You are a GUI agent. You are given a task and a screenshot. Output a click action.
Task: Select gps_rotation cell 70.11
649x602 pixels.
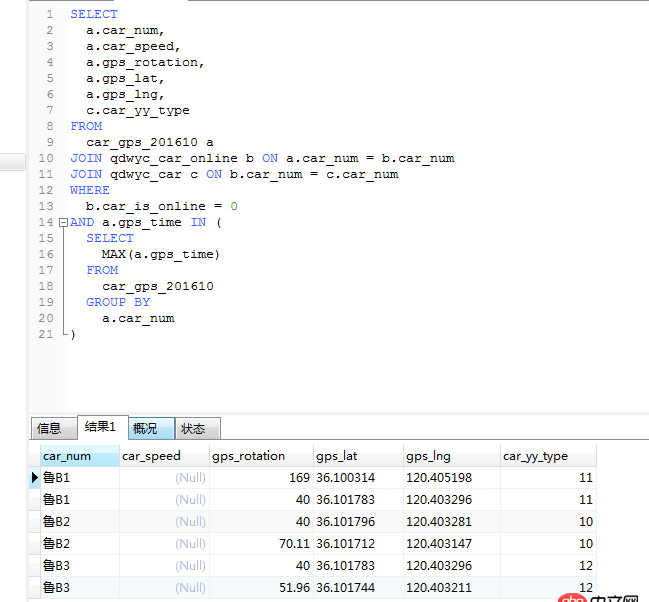coord(261,543)
